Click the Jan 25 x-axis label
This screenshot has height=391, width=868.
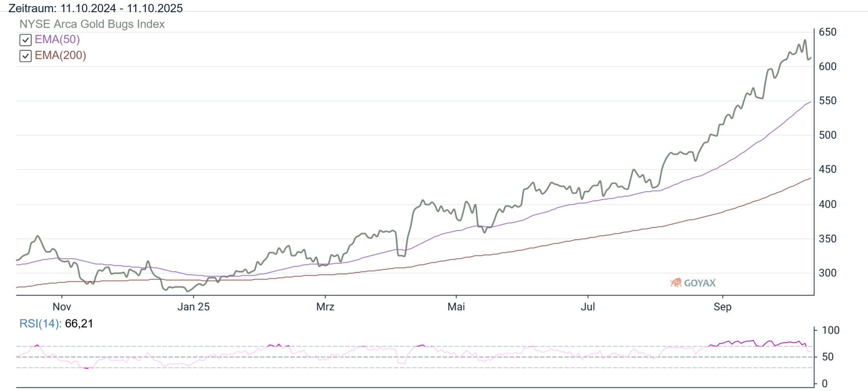click(193, 307)
